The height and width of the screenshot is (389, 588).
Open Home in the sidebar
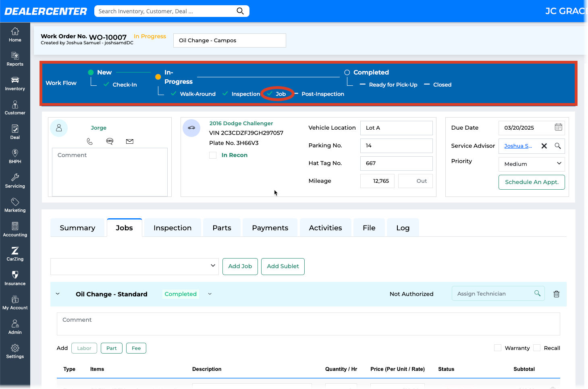[15, 35]
